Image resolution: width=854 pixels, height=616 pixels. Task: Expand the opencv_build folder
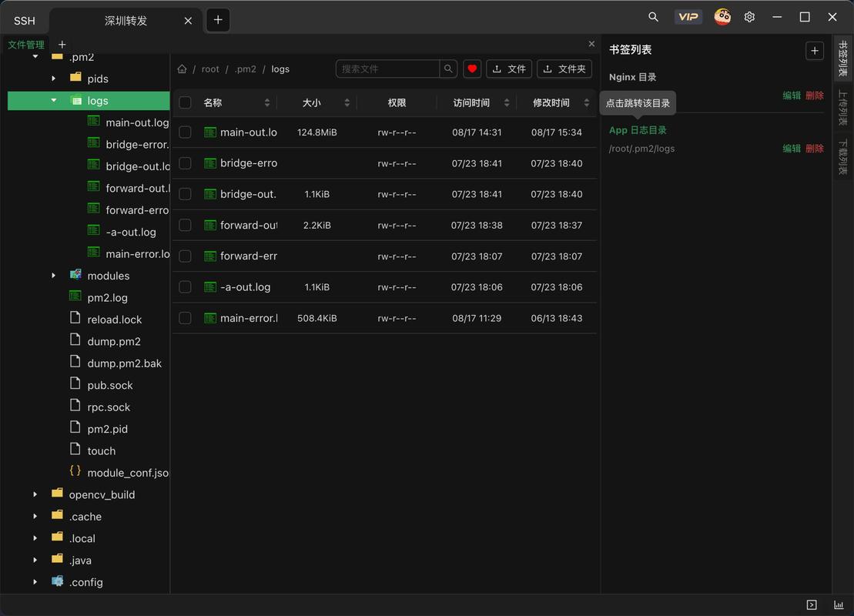(x=35, y=494)
